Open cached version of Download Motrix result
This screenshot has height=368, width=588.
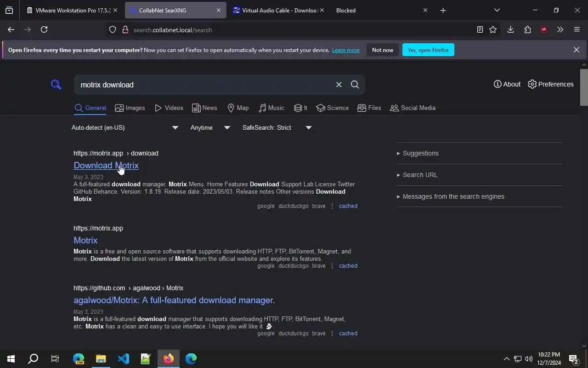[x=348, y=206]
